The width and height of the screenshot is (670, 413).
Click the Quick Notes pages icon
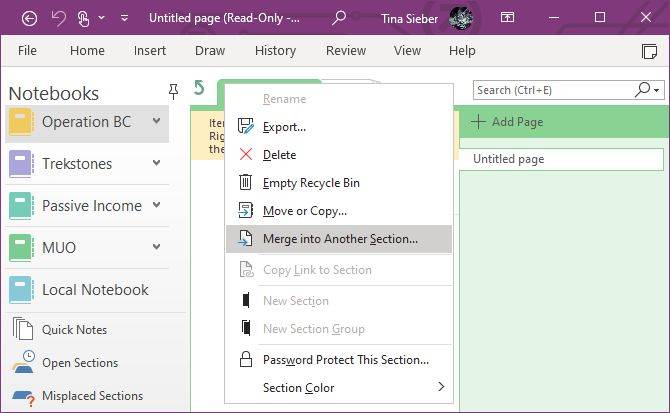tap(23, 329)
